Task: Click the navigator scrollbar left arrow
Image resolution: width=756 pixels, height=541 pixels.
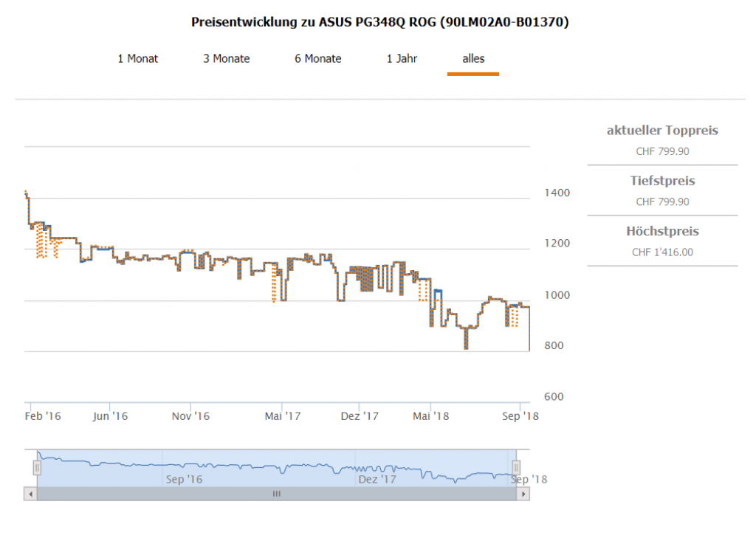Action: tap(30, 495)
